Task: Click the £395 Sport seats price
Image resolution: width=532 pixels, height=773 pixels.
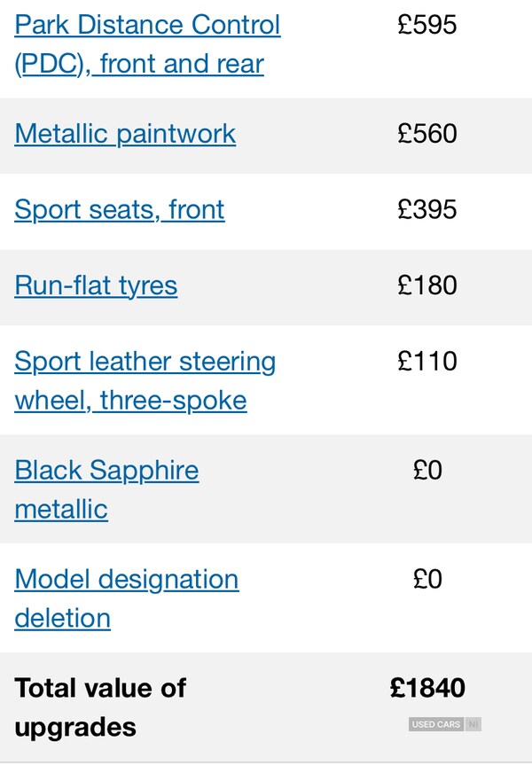Action: coord(427,210)
